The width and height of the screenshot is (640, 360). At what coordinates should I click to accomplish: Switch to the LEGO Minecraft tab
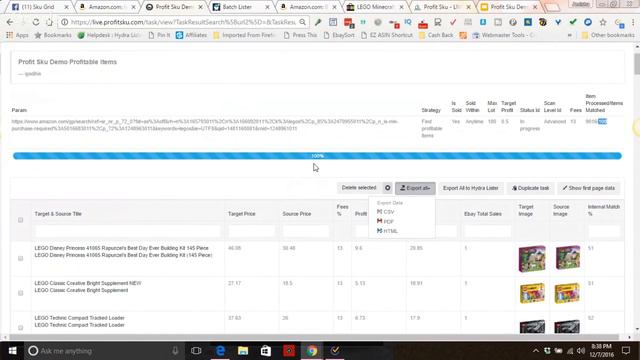pos(375,7)
